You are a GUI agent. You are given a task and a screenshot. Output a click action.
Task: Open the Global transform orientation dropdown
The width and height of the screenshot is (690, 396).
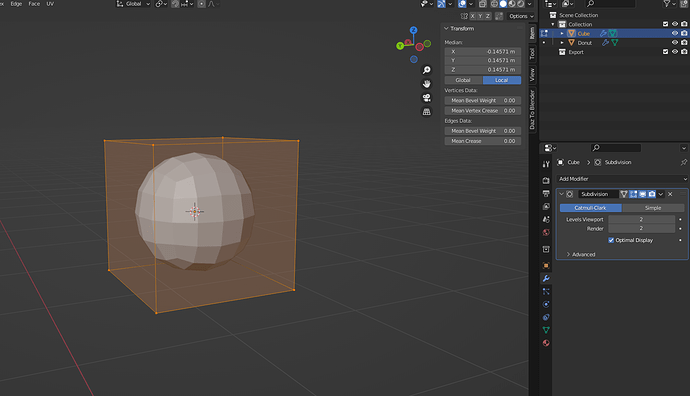[133, 4]
